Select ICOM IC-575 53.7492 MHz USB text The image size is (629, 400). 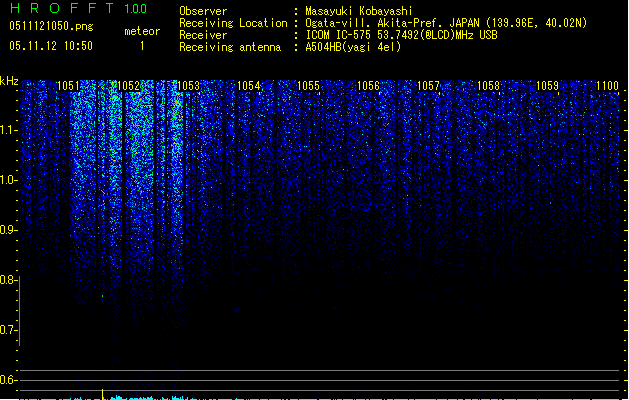[x=402, y=35]
